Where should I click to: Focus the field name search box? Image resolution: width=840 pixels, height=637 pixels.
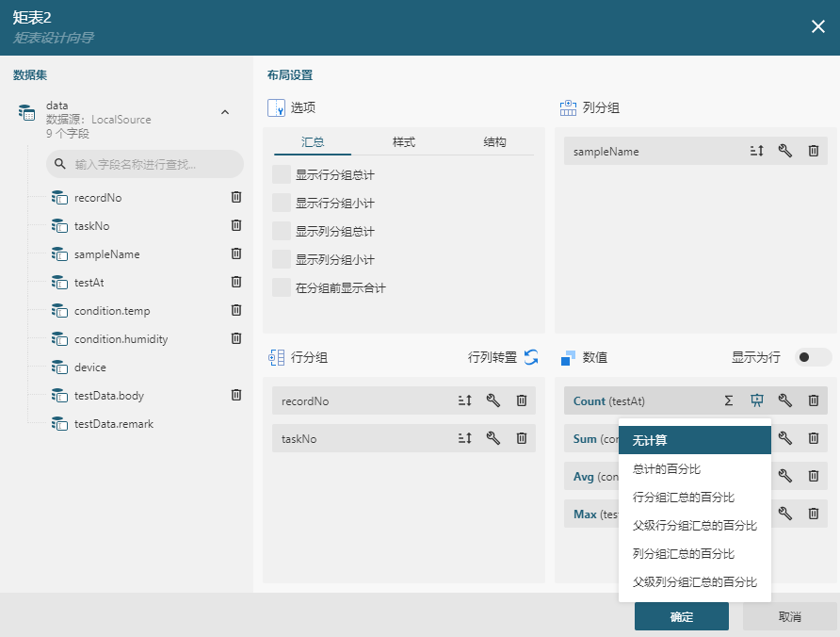click(x=145, y=164)
